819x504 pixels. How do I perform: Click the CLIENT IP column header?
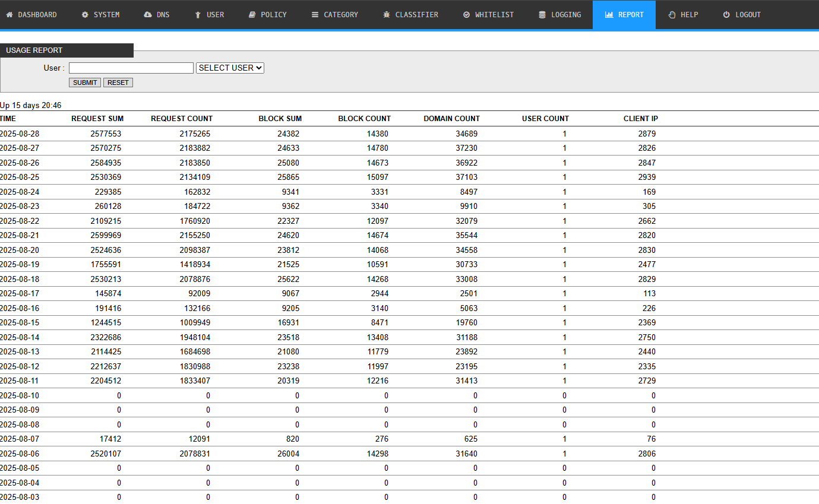[640, 119]
